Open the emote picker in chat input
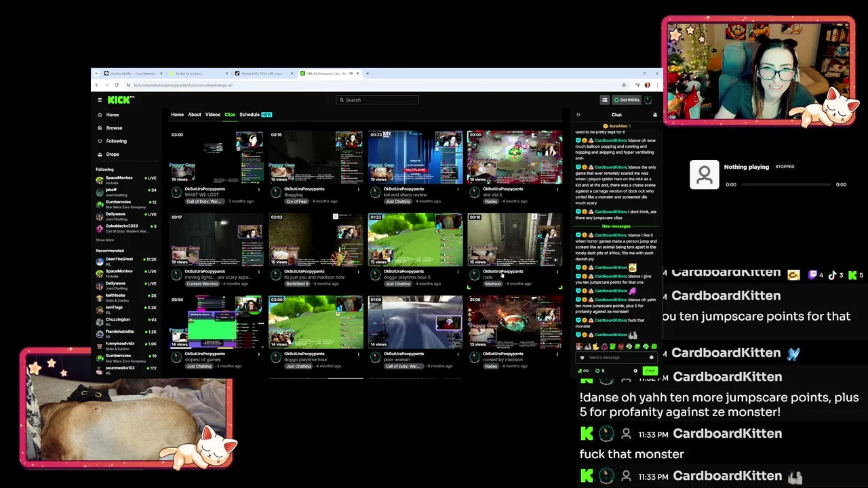 pos(652,357)
